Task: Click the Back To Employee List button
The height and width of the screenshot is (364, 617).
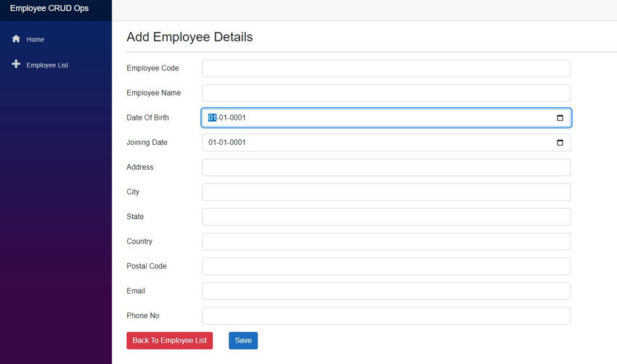Action: [x=170, y=340]
